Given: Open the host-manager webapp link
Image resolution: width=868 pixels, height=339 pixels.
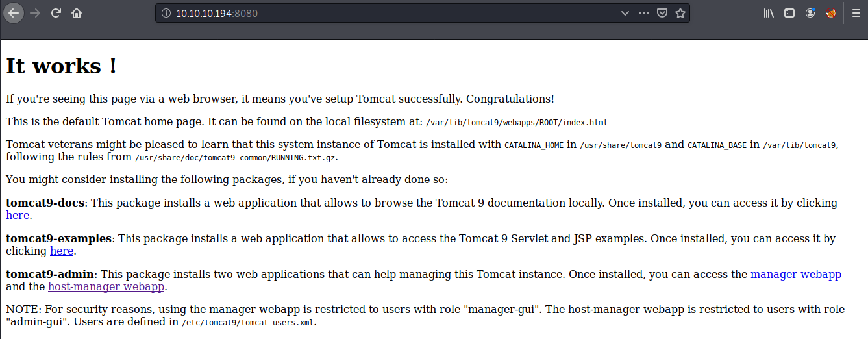Looking at the screenshot, I should (106, 286).
